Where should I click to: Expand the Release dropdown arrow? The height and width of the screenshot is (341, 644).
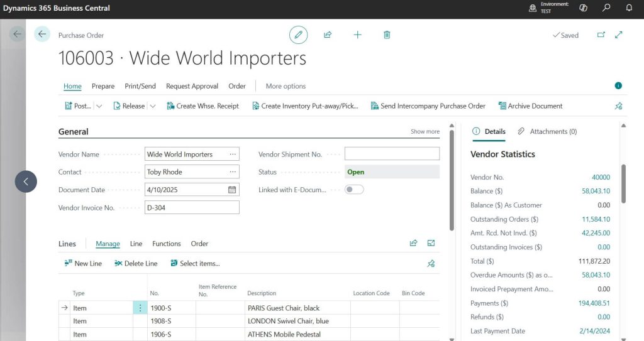click(x=153, y=106)
